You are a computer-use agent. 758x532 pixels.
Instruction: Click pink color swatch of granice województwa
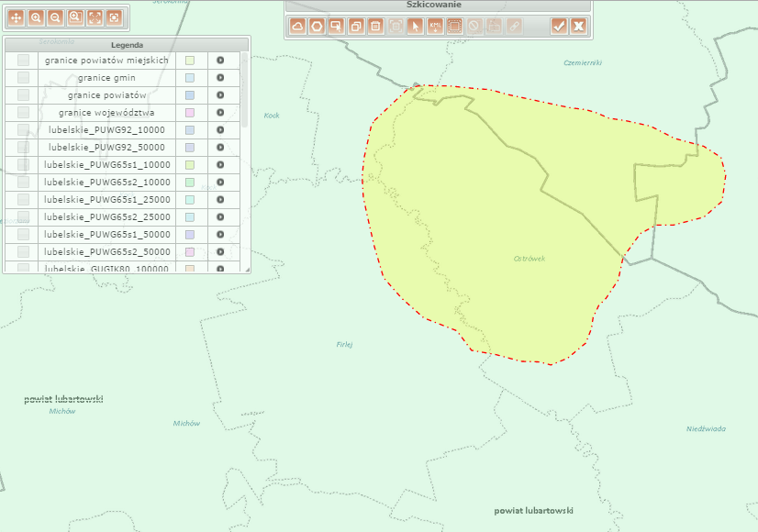(190, 113)
